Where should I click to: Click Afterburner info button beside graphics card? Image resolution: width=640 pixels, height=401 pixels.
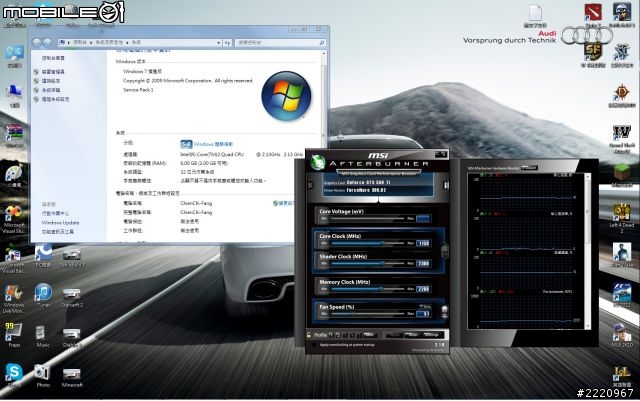click(446, 185)
